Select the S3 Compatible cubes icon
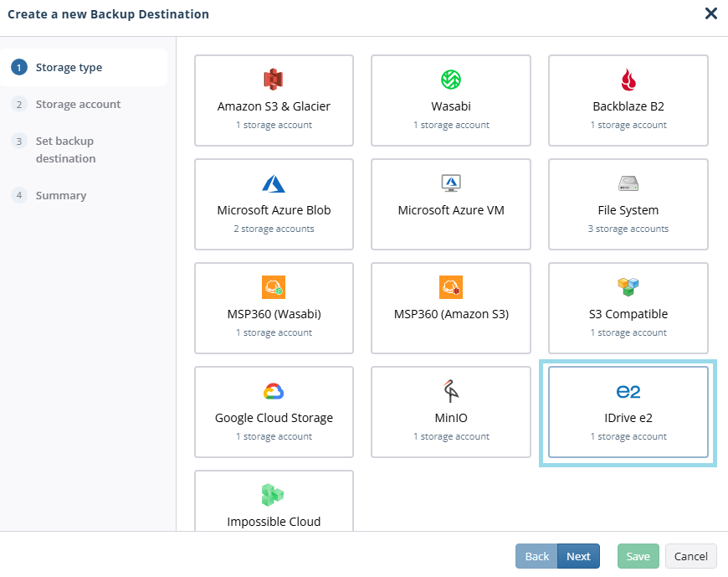This screenshot has width=728, height=577. 628,286
